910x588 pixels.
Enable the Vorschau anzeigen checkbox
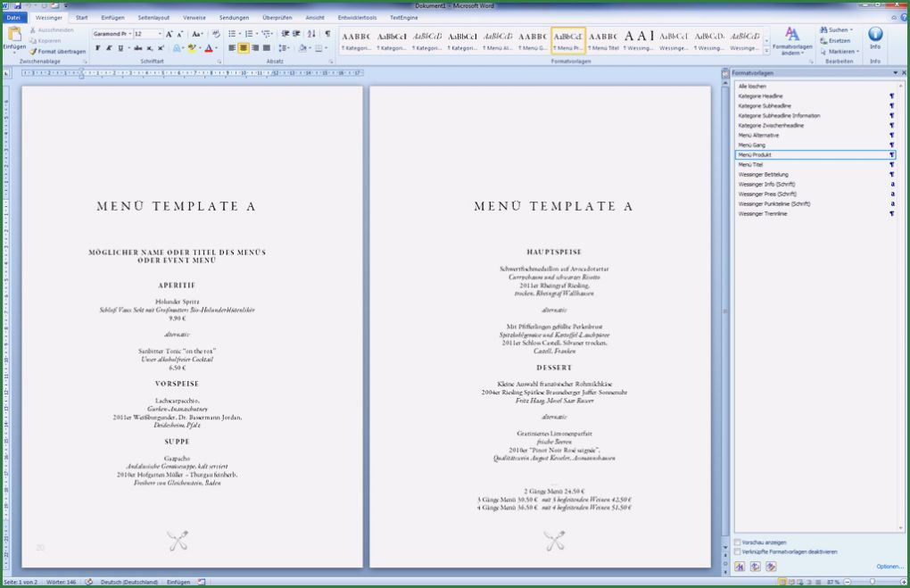tap(737, 542)
